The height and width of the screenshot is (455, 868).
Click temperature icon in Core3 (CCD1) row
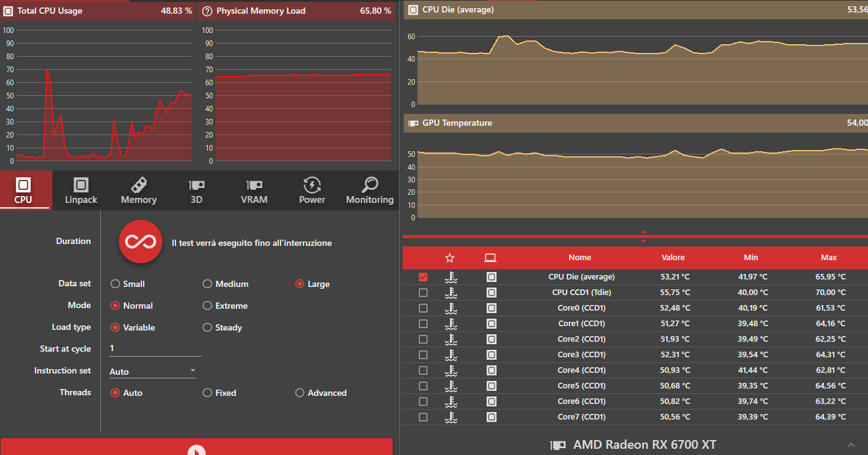pyautogui.click(x=451, y=355)
